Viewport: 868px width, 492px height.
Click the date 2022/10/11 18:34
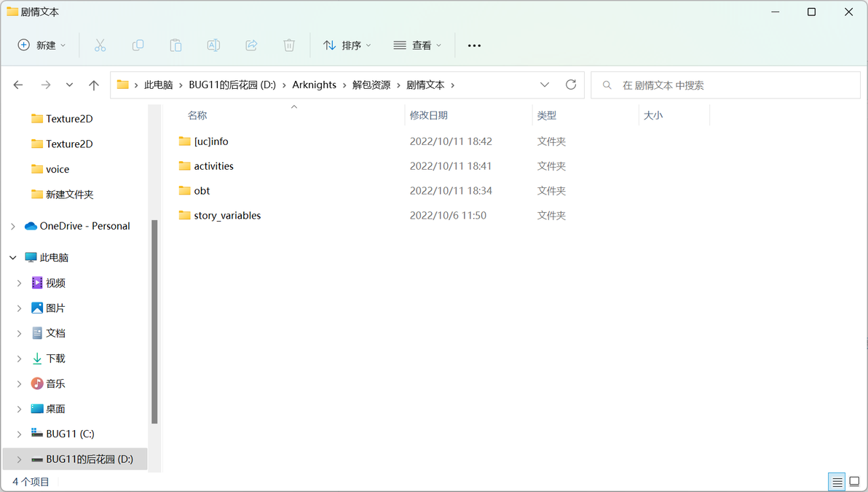point(451,190)
